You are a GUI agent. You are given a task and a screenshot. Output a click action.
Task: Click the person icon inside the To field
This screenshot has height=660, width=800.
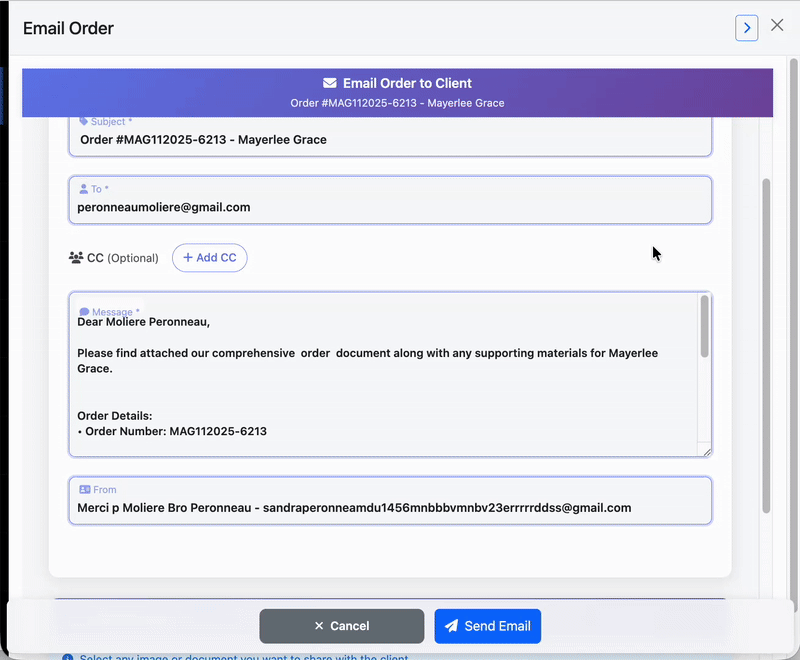pos(82,189)
